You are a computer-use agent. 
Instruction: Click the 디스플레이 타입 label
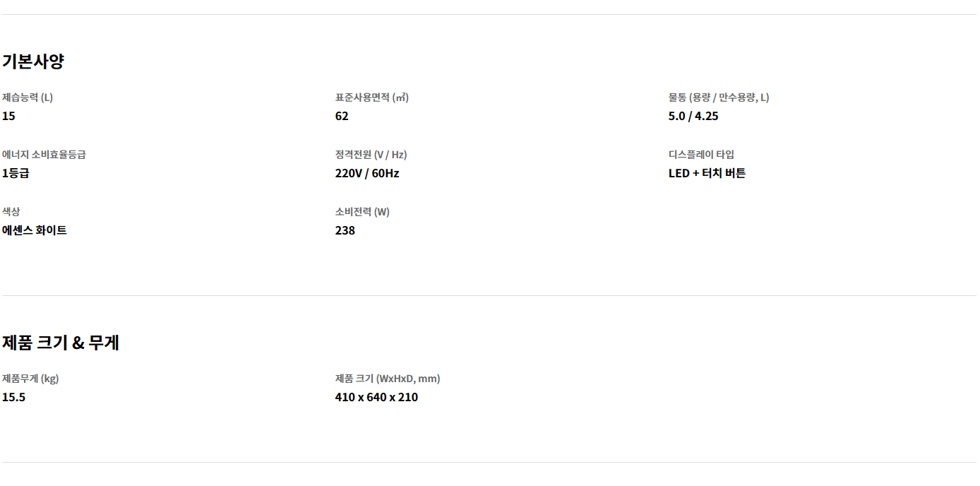701,155
